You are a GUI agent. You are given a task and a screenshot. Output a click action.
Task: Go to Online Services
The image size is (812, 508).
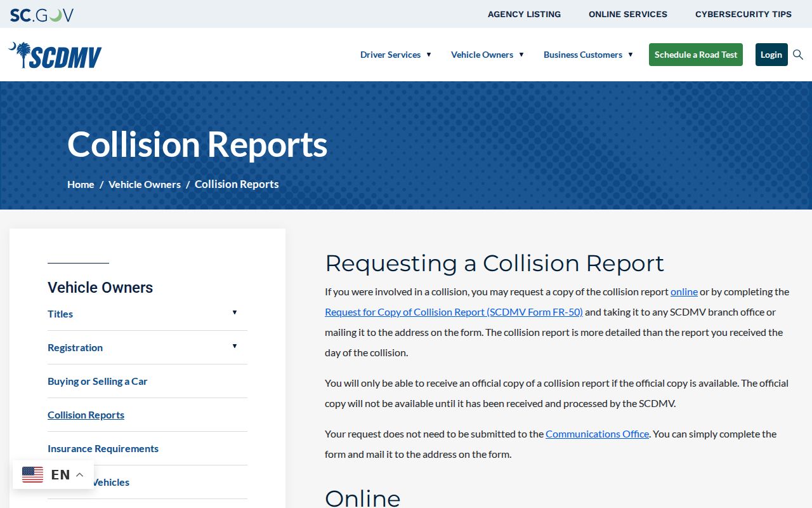click(628, 14)
